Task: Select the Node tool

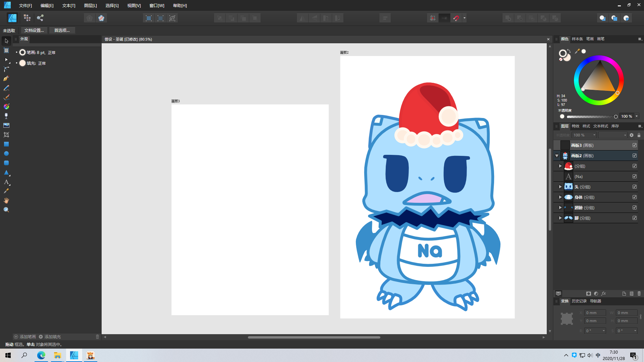Action: click(6, 60)
